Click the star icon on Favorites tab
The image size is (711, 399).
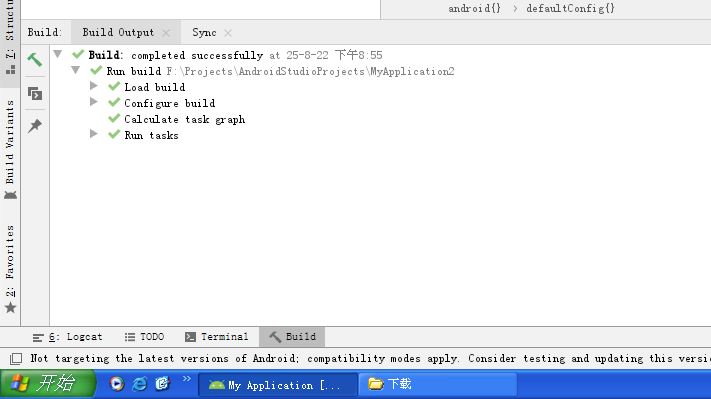(10, 308)
